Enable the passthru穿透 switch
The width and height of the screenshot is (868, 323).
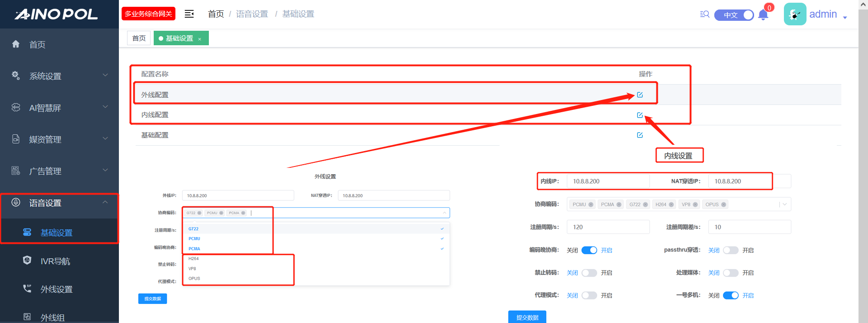(x=731, y=250)
